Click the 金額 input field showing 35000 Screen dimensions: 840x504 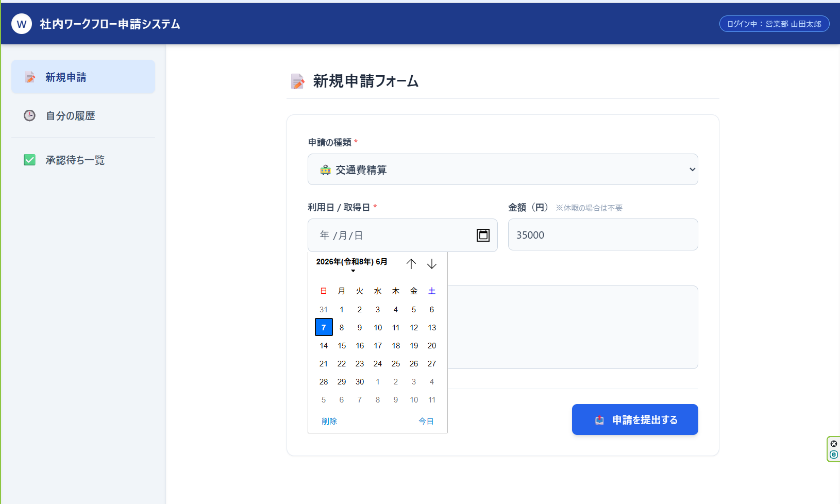[603, 234]
